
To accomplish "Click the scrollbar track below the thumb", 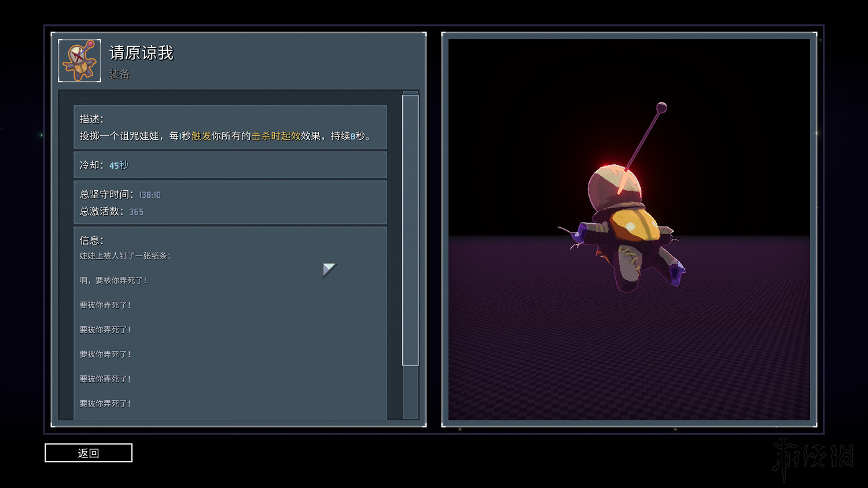I will [410, 391].
